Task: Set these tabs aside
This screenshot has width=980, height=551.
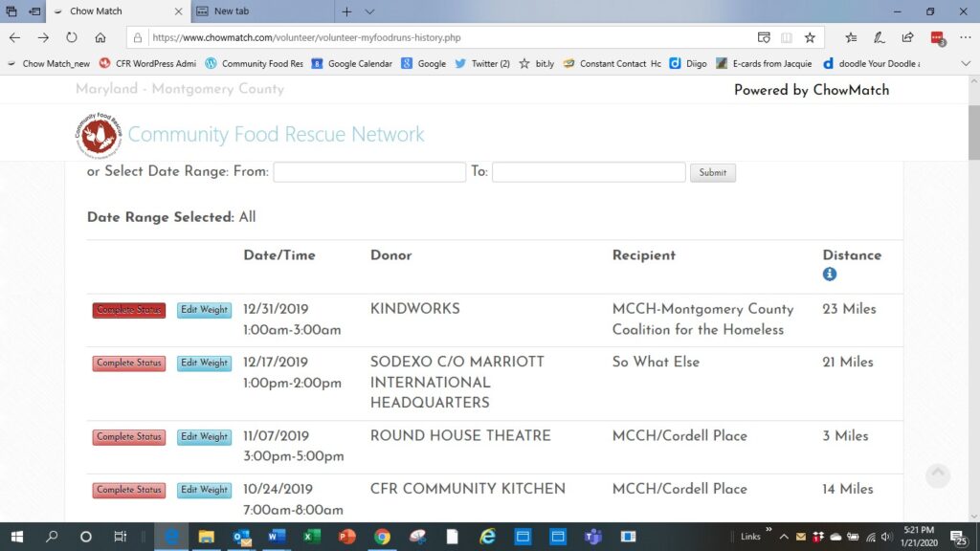Action: (34, 11)
